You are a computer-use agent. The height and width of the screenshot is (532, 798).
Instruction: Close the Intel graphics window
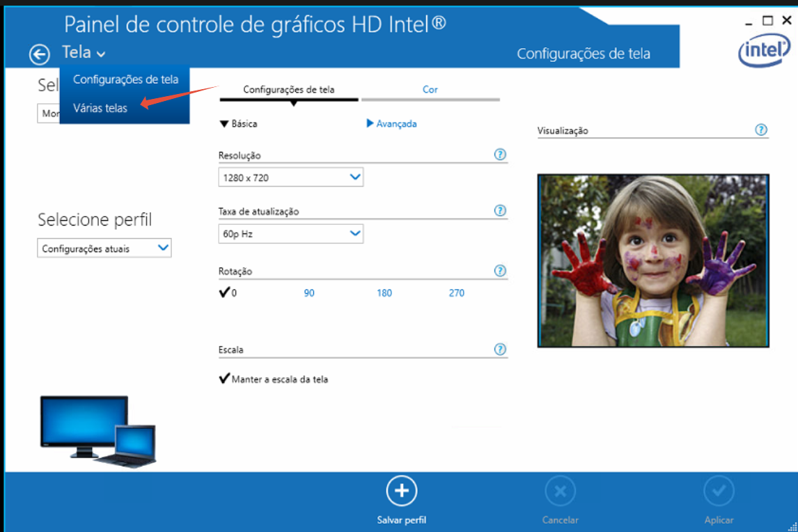pos(787,20)
